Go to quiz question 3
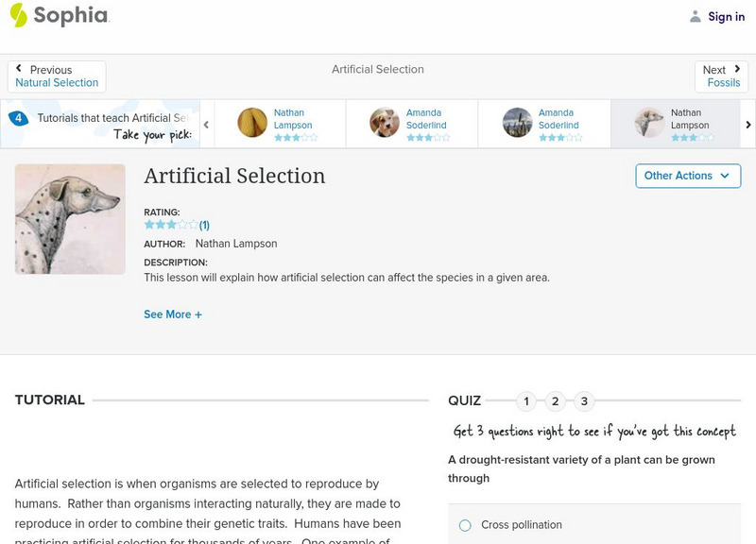Screen dimensions: 756x544 click(584, 401)
